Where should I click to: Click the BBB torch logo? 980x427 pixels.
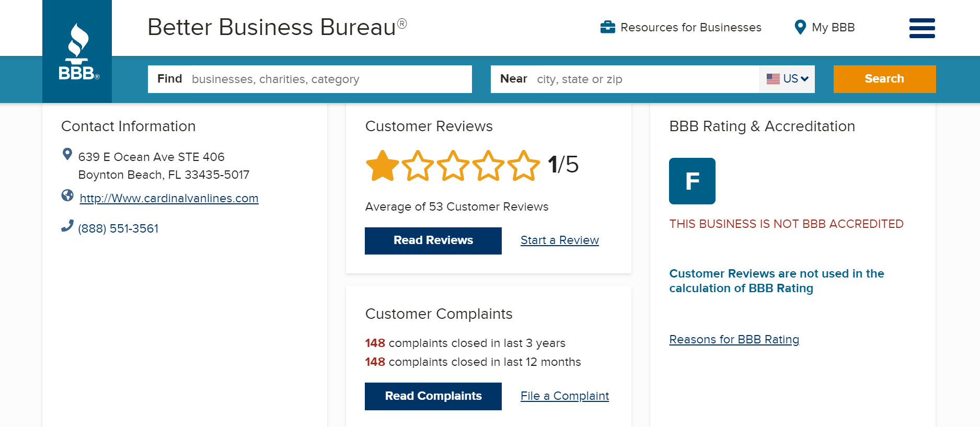77,52
